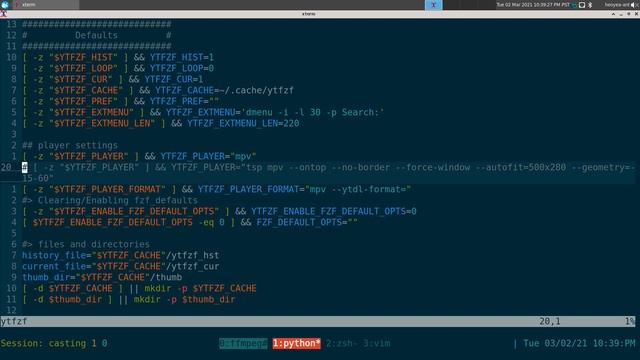Click the X icon in xterm's title bar
This screenshot has height=360, width=640.
pos(4,14)
